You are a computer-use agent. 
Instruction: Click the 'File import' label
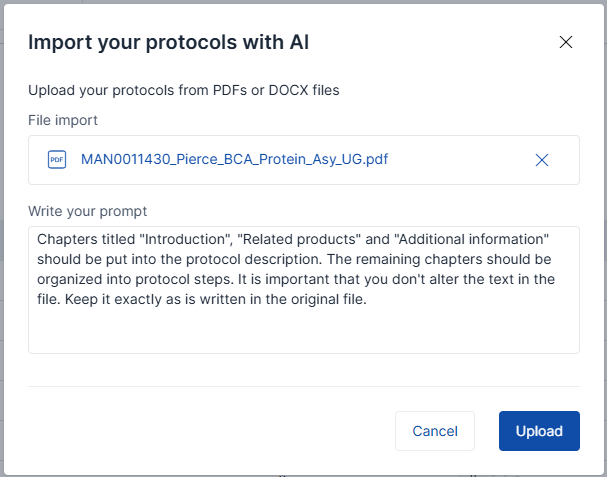pos(63,120)
